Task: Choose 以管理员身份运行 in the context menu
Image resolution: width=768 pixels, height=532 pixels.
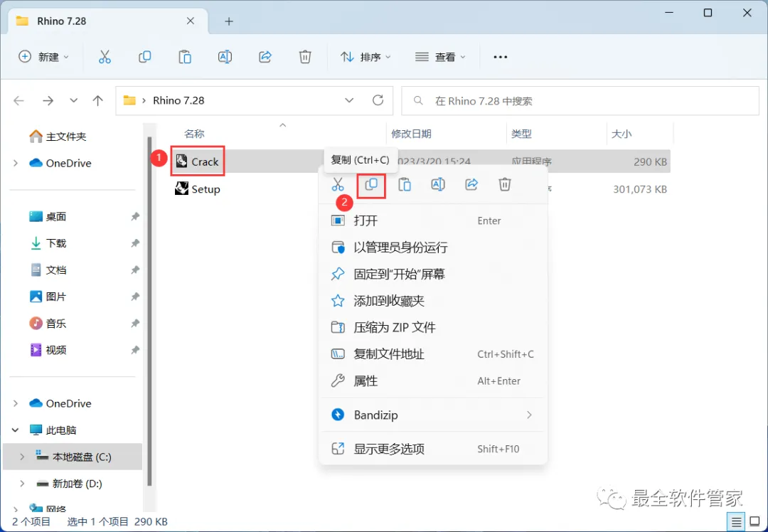Action: click(x=433, y=248)
